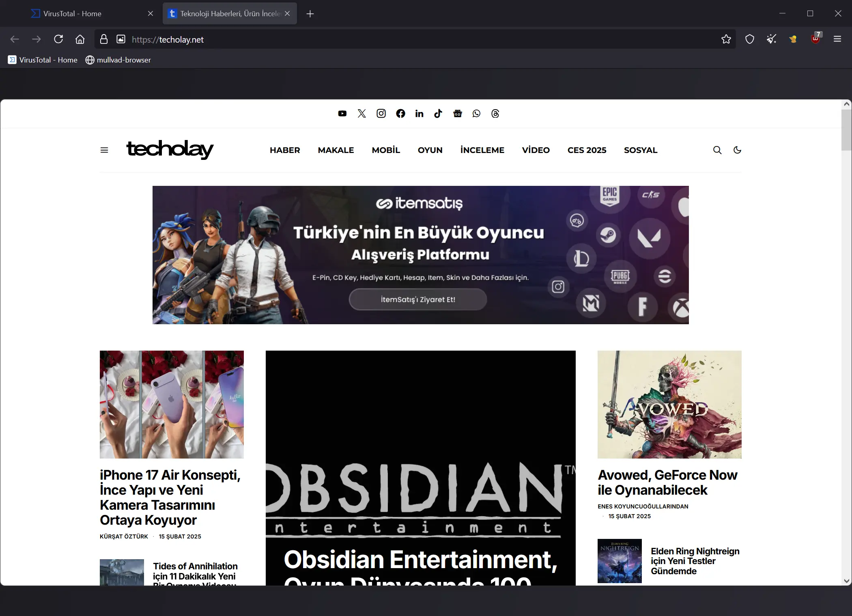Click the page scrollbar down arrow
The height and width of the screenshot is (616, 852).
tap(846, 581)
